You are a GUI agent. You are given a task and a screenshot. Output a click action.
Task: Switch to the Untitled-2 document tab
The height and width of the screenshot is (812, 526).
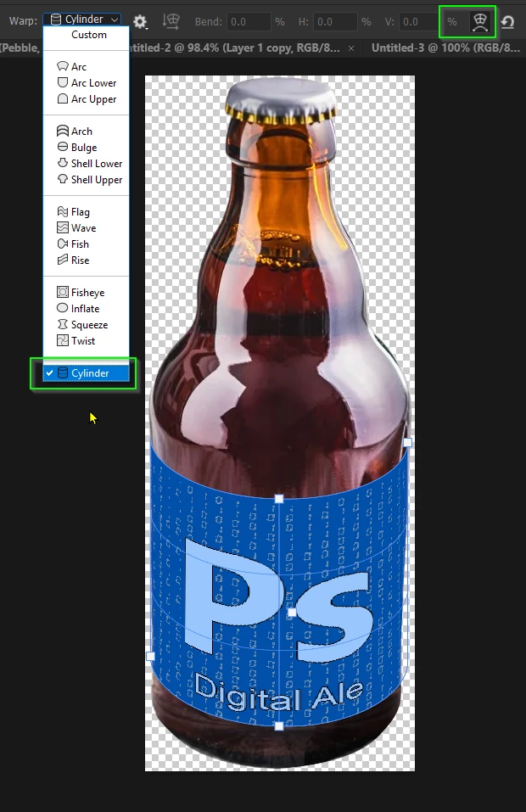236,48
